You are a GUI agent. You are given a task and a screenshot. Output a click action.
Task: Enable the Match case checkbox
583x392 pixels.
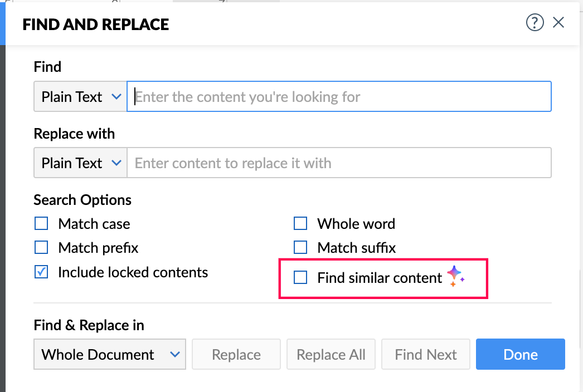coord(41,224)
